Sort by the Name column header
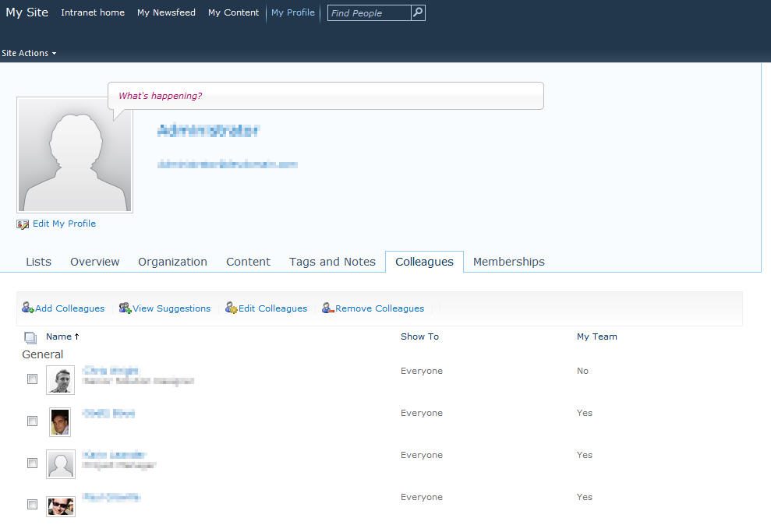The height and width of the screenshot is (532, 771). coord(58,336)
